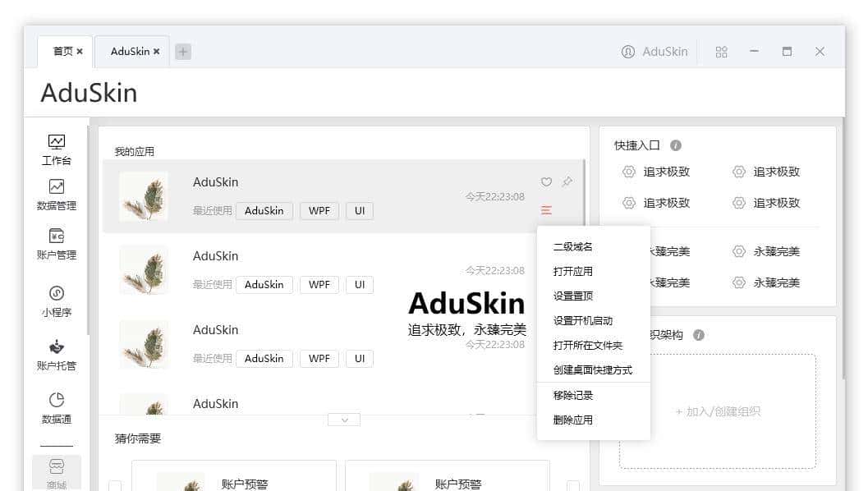
Task: Toggle the red hamburger menu on first app
Action: (x=546, y=210)
